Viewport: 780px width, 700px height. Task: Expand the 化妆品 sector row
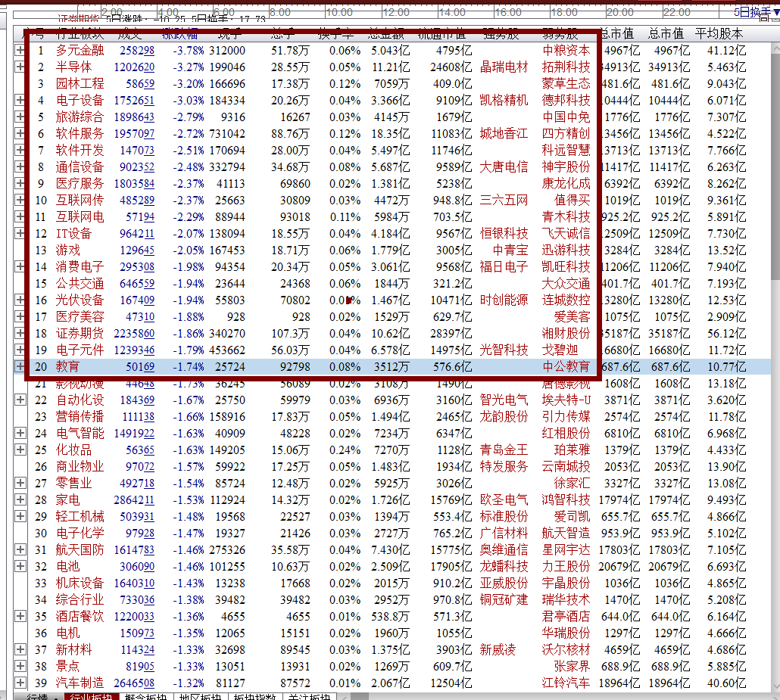coord(20,450)
